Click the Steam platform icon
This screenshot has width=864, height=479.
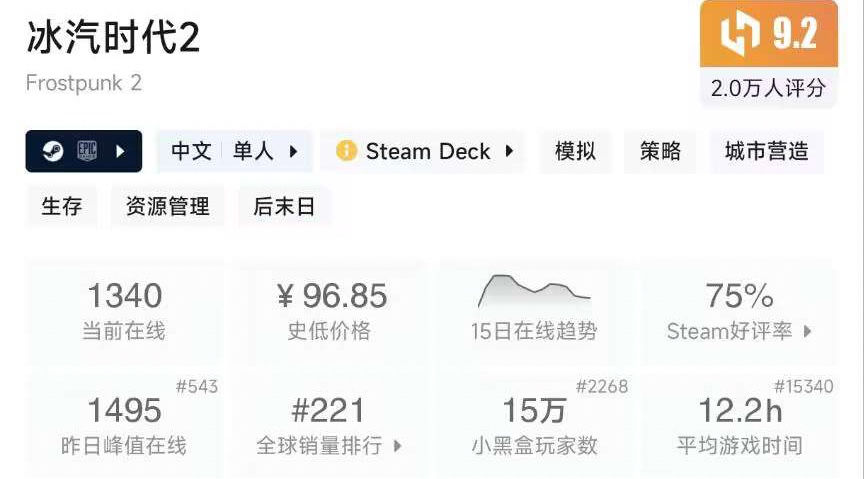pyautogui.click(x=52, y=152)
